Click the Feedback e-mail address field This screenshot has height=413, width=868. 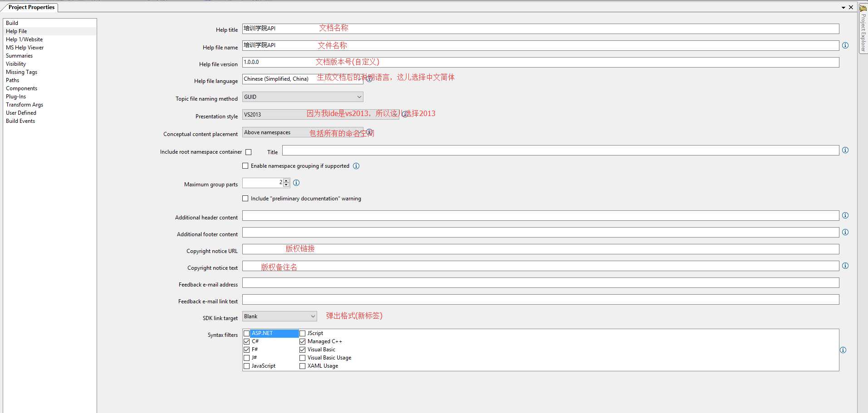point(540,283)
